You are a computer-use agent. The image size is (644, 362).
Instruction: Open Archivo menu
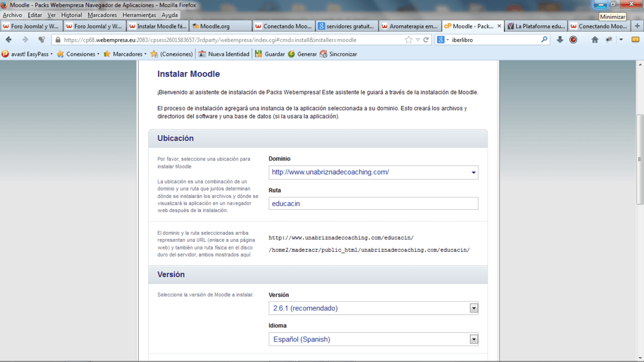12,15
